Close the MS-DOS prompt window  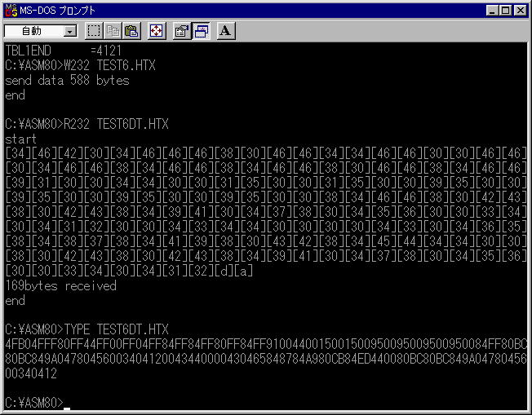[520, 10]
